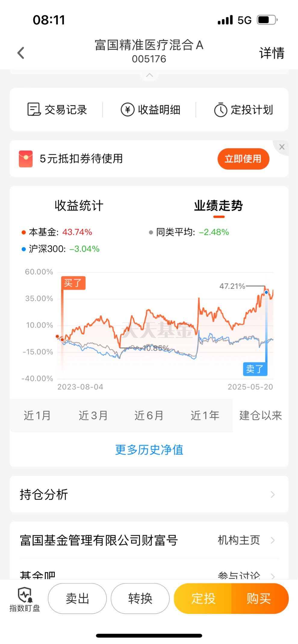Screen dimensions: 298x644
Task: Select the 近1月 time range
Action: click(x=37, y=416)
